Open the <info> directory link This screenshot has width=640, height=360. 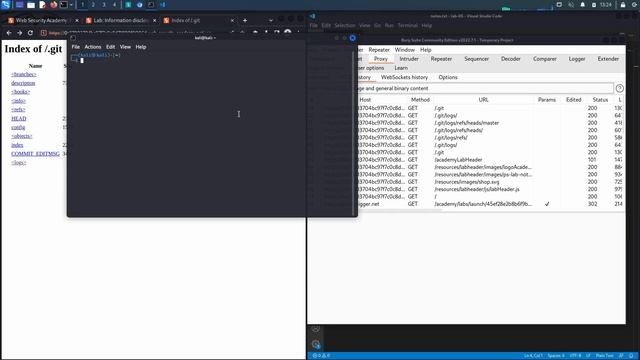[19, 101]
